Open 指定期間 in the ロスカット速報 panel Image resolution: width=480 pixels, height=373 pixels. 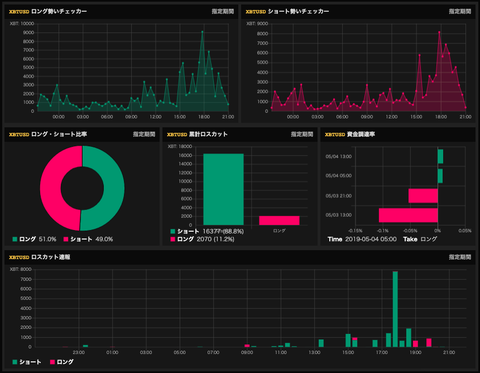coord(460,257)
